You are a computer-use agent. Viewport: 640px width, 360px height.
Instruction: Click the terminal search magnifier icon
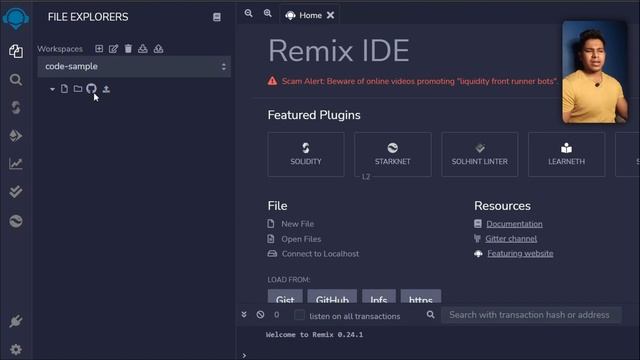(430, 315)
